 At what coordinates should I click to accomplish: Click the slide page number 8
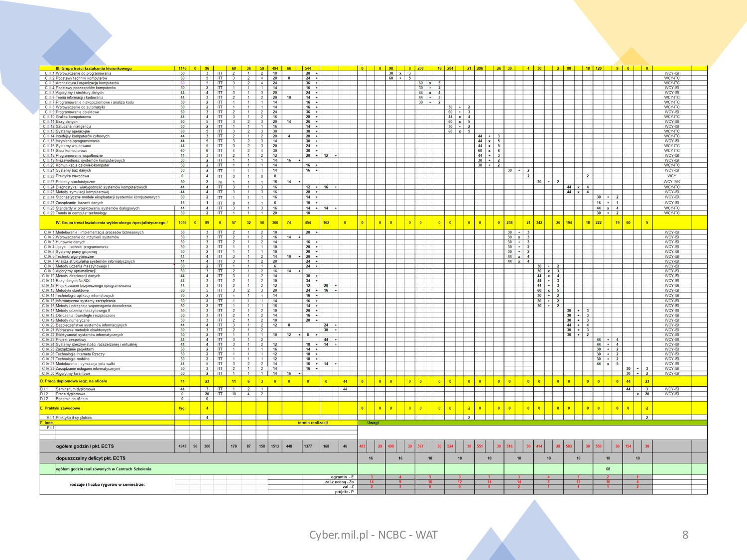(x=685, y=535)
